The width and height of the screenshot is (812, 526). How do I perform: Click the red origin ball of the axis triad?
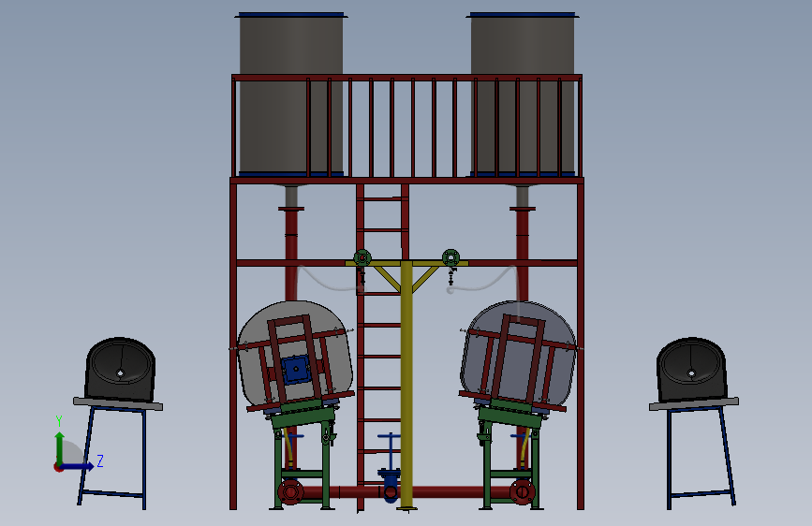click(x=58, y=467)
